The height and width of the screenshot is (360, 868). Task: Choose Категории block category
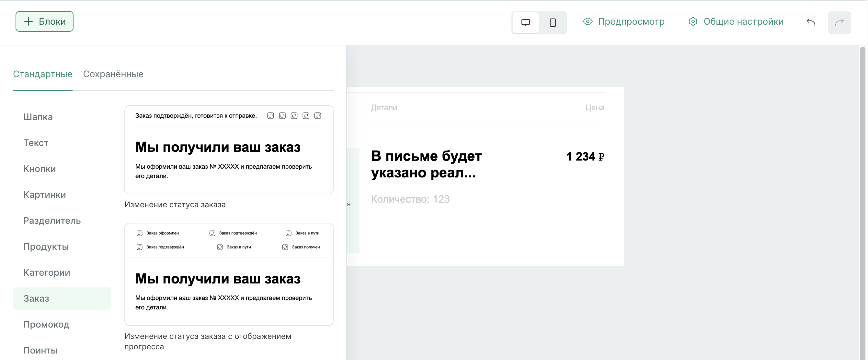pos(62,273)
